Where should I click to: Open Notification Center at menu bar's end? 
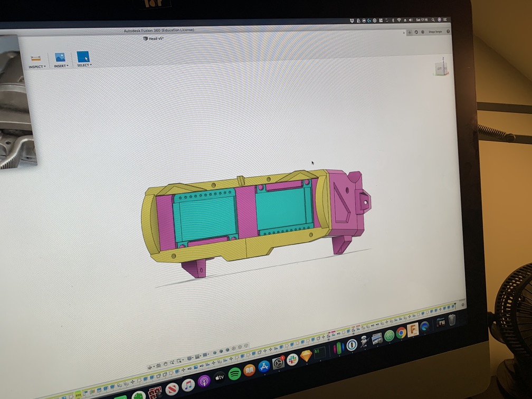pos(445,20)
